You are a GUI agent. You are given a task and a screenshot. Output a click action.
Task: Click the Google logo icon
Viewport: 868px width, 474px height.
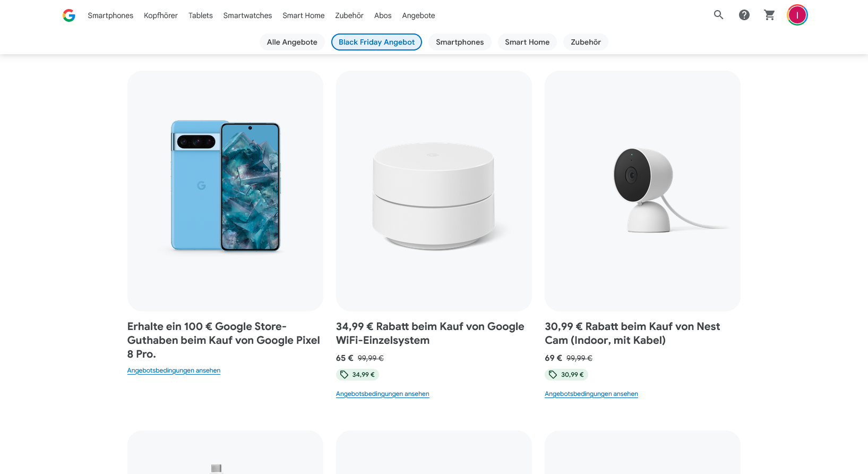pos(69,15)
